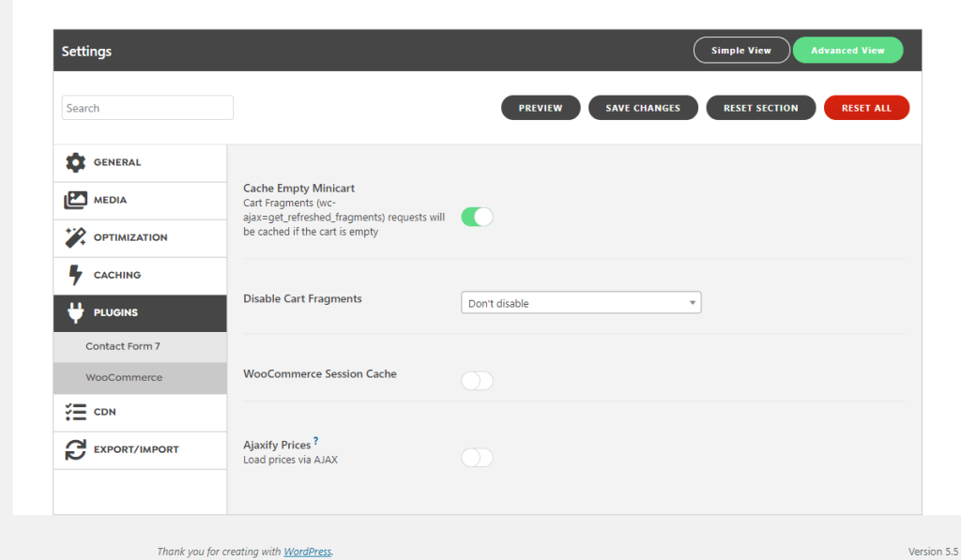Go to the Caching section
961x560 pixels.
pos(140,275)
